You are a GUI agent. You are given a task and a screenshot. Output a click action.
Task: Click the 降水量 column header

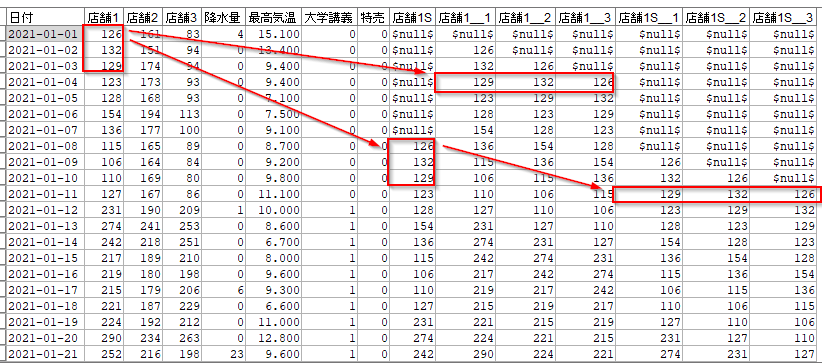[x=223, y=18]
